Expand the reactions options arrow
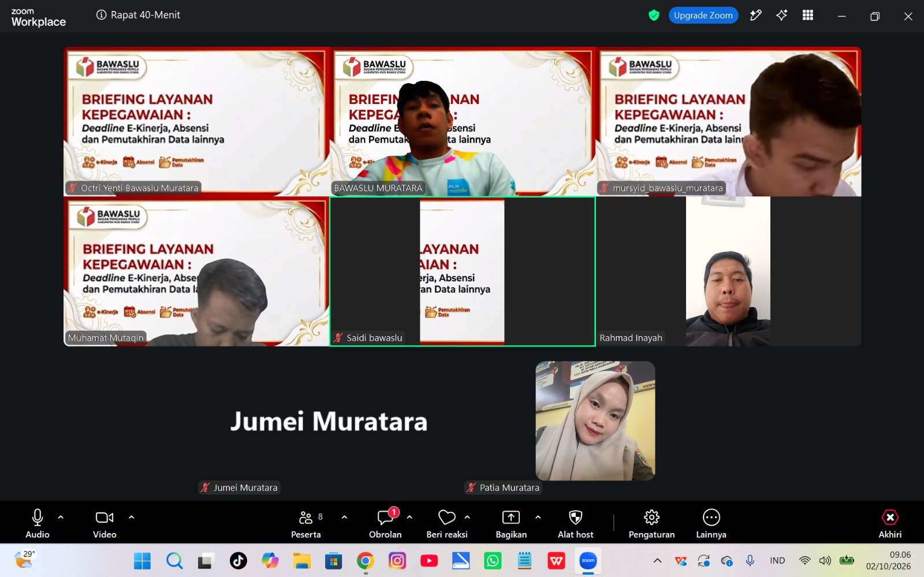 [467, 518]
